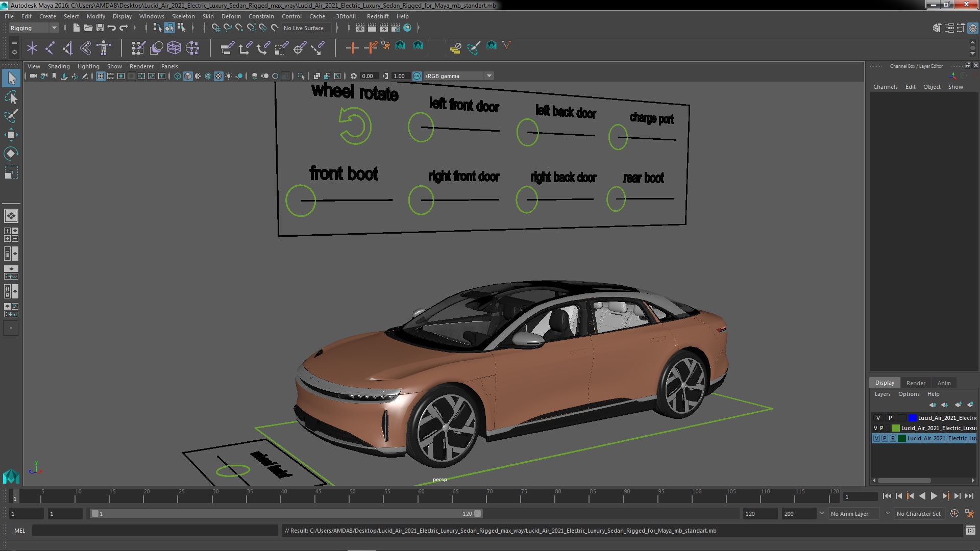Start an IPR render
The image size is (980, 551).
coord(383,28)
